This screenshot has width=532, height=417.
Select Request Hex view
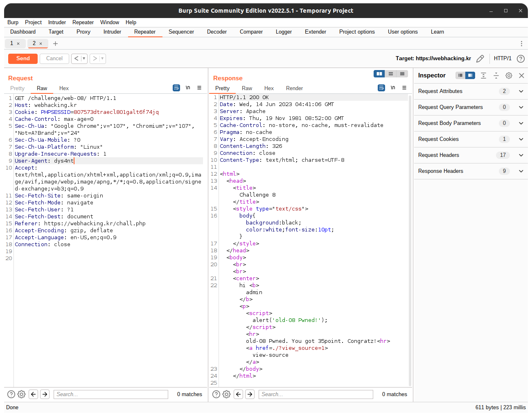click(64, 88)
